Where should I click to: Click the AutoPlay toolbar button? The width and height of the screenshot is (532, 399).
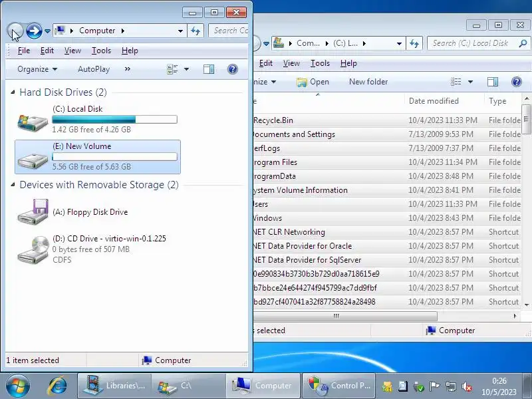pos(94,69)
